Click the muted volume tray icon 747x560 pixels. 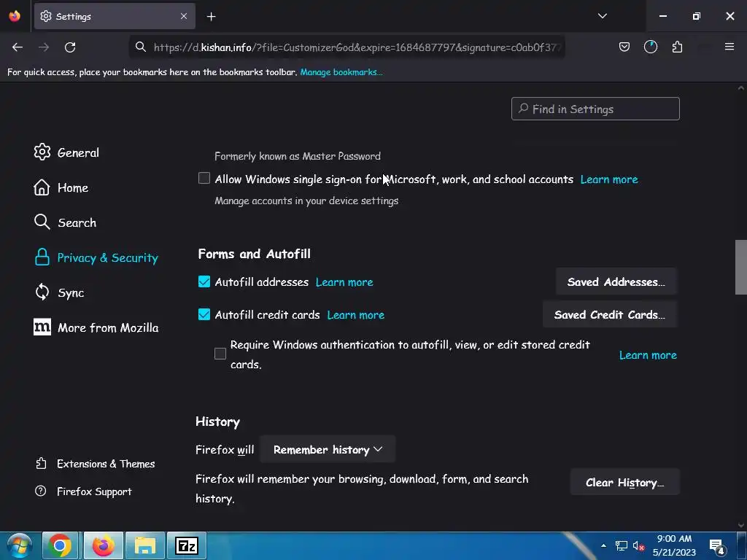[x=638, y=545]
